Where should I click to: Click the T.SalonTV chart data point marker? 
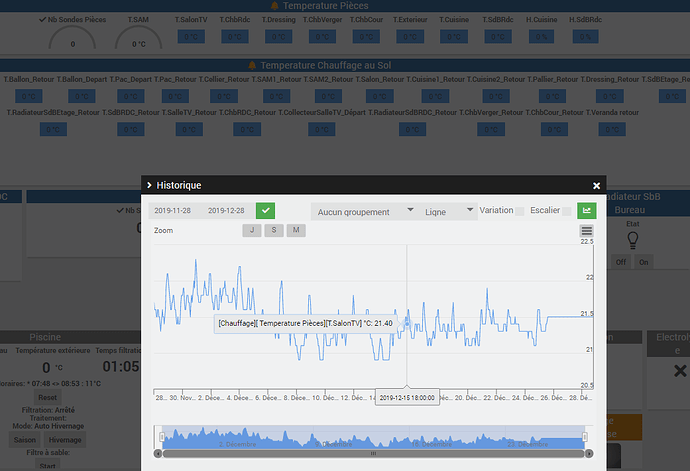point(407,324)
